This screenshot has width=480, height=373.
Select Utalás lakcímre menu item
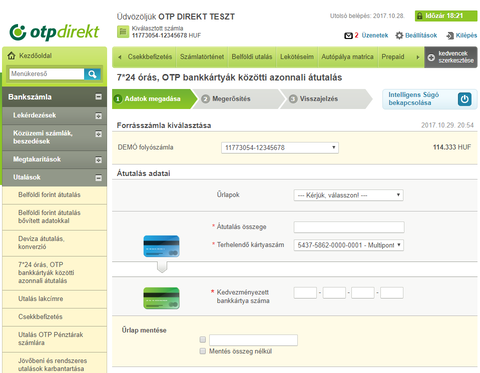point(54,299)
